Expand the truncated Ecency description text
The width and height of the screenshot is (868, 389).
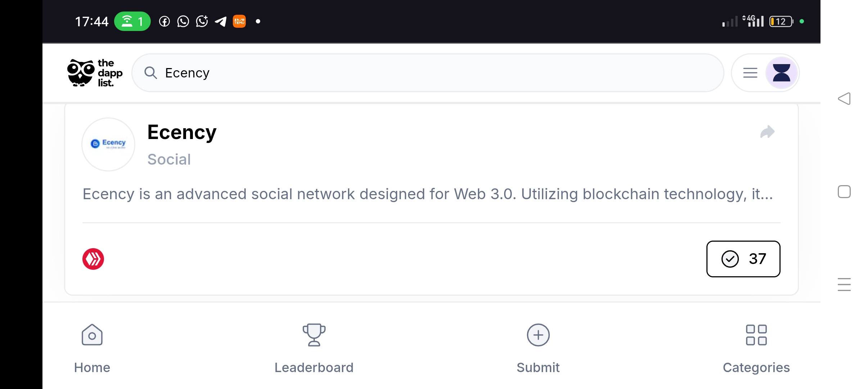tap(428, 194)
